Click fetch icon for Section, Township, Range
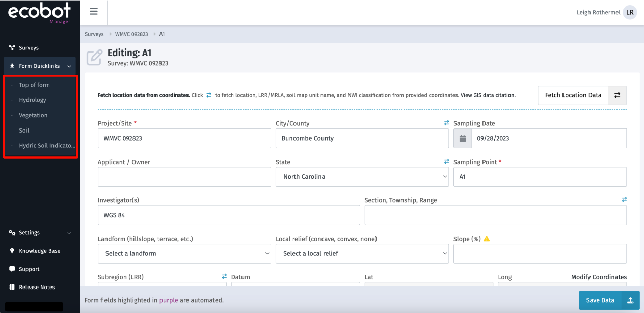The width and height of the screenshot is (644, 313). coord(624,200)
